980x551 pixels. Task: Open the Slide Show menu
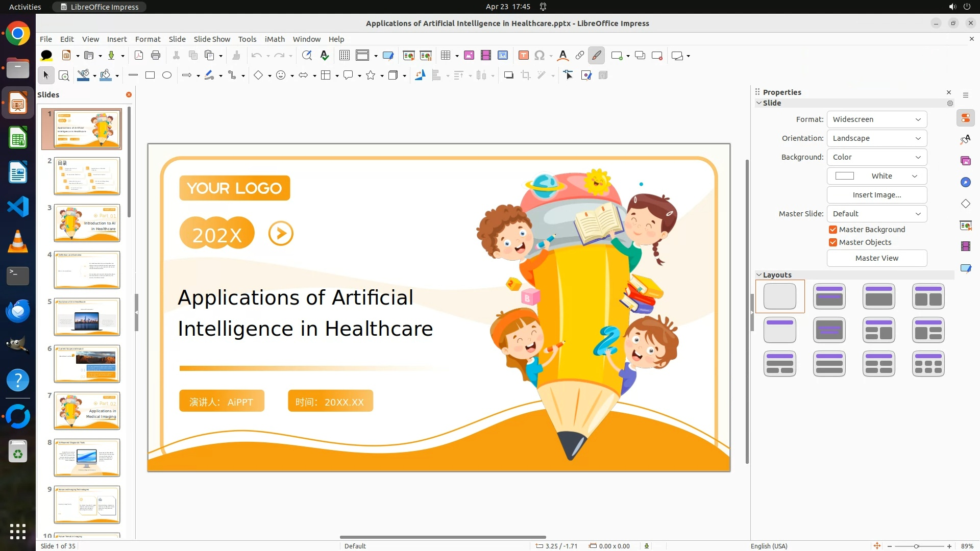(x=212, y=39)
